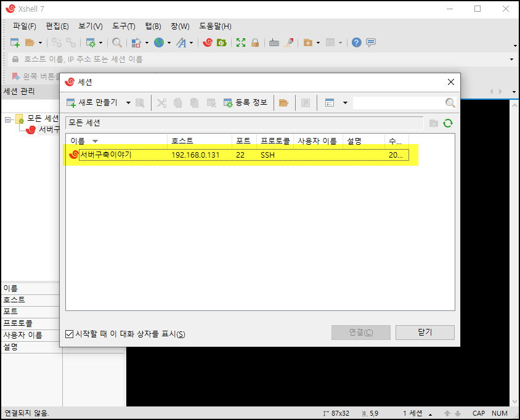Expand the globe encoding dropdown arrow
Screen dimensions: 520x420
tap(169, 42)
